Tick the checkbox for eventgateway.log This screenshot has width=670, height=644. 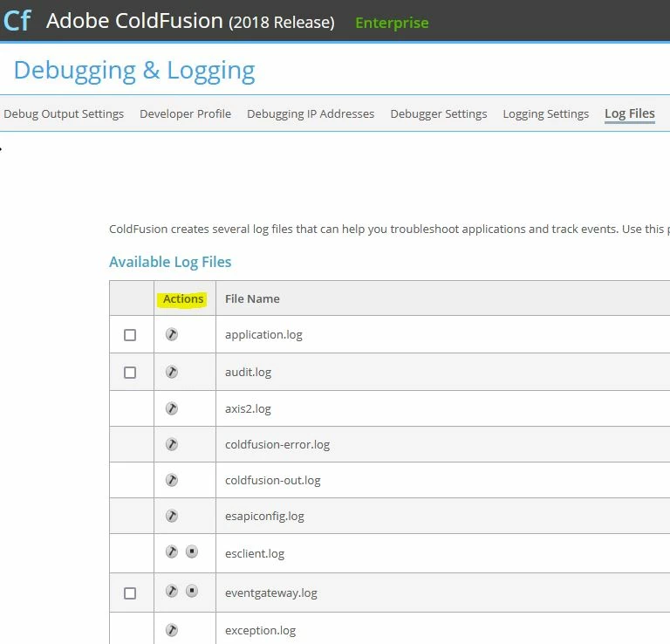(x=130, y=593)
